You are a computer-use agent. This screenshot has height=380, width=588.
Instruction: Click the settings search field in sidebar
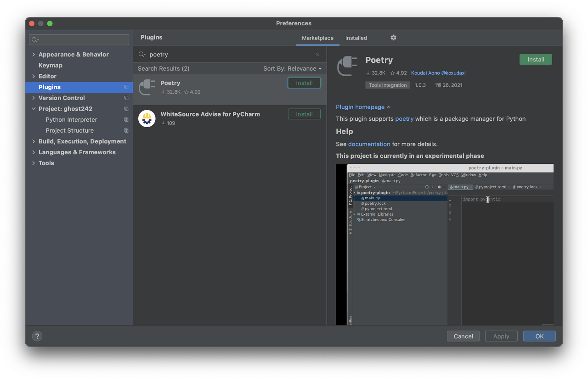point(79,40)
